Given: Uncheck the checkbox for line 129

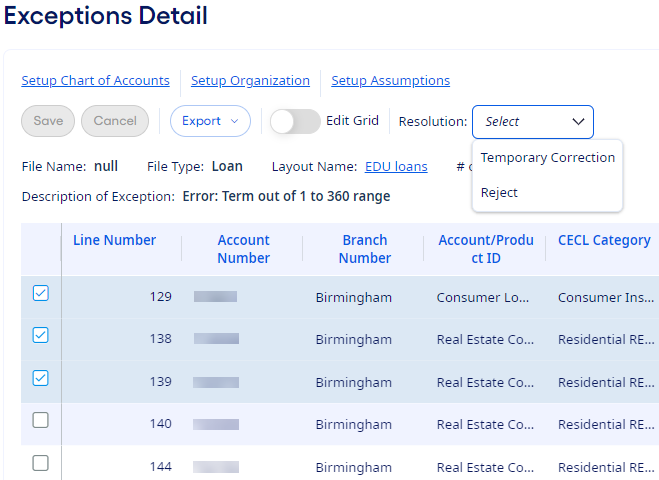Looking at the screenshot, I should pyautogui.click(x=40, y=294).
